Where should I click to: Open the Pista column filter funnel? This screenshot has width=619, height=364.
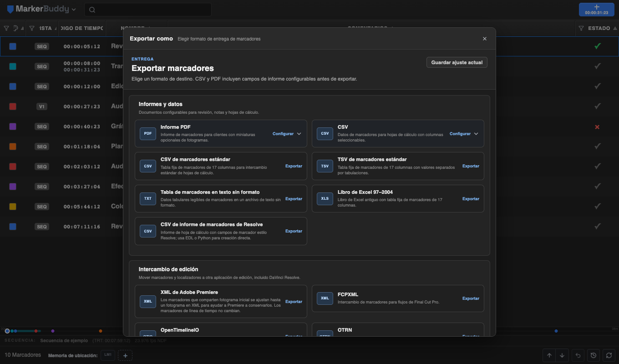coord(32,28)
